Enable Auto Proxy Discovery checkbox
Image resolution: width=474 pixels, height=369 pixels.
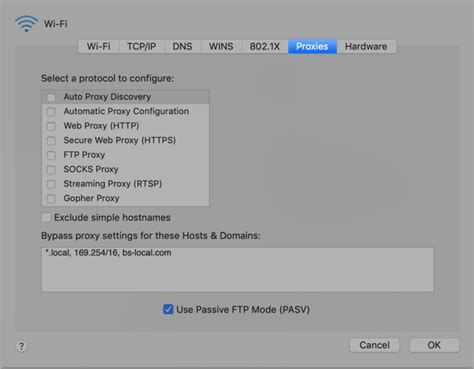[x=51, y=97]
